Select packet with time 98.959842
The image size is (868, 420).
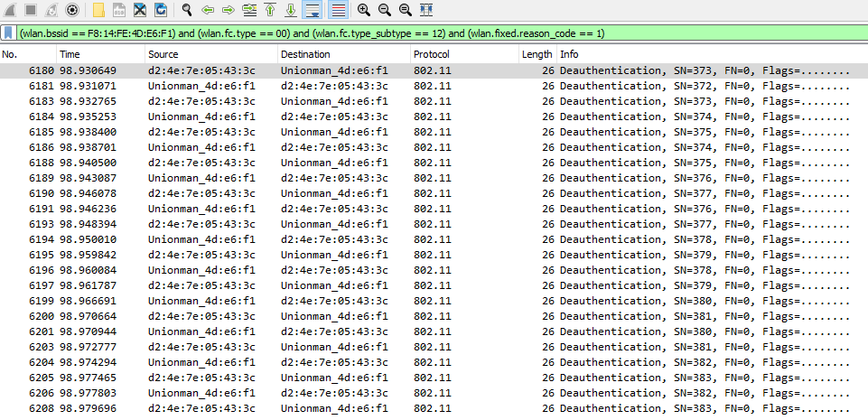pos(434,255)
